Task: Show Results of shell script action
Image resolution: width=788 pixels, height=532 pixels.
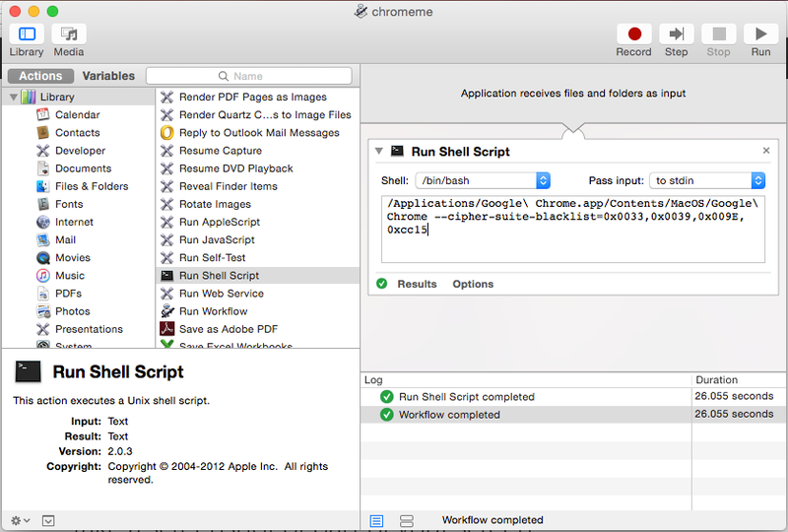Action: point(417,284)
